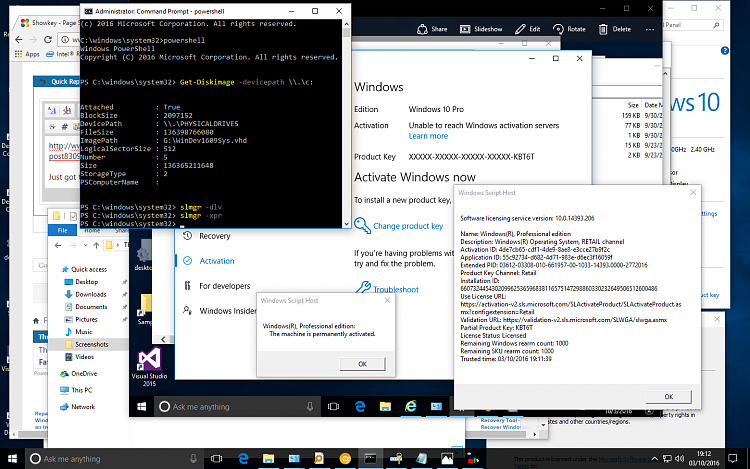Click the Control Panel search box

[693, 25]
